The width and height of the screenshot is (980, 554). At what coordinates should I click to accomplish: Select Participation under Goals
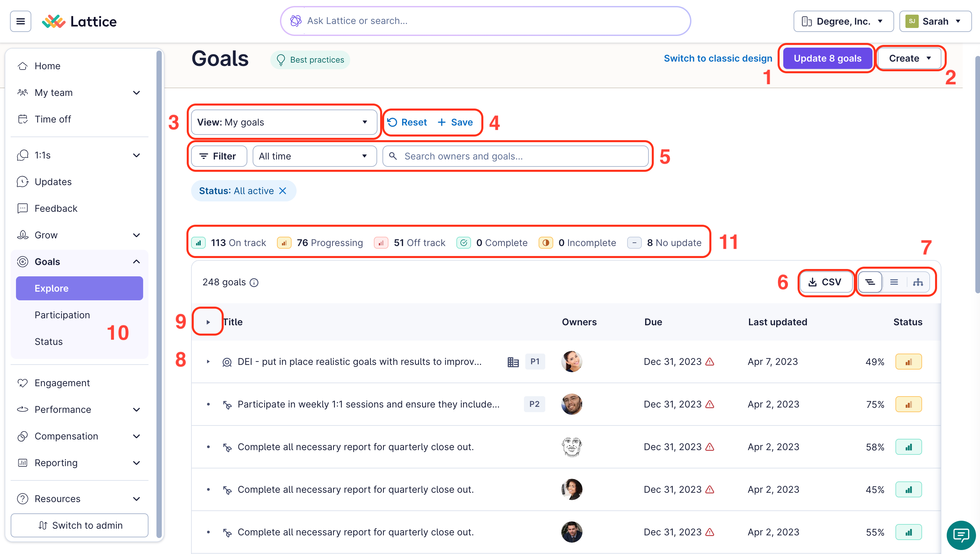62,315
